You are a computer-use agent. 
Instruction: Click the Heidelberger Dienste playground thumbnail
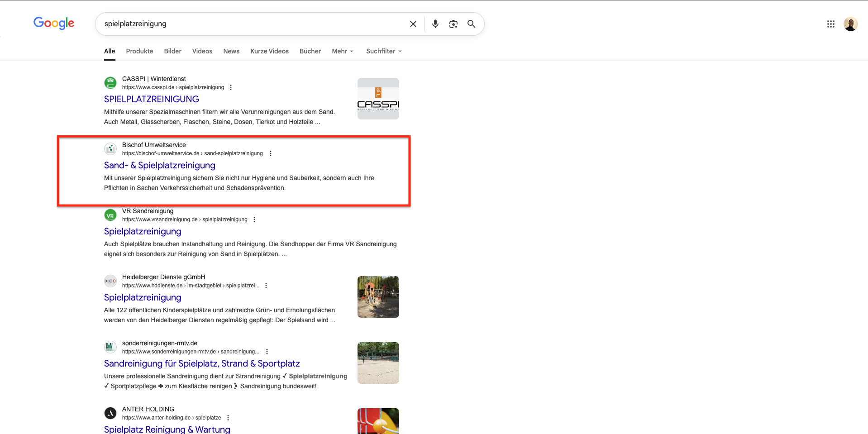(x=378, y=297)
